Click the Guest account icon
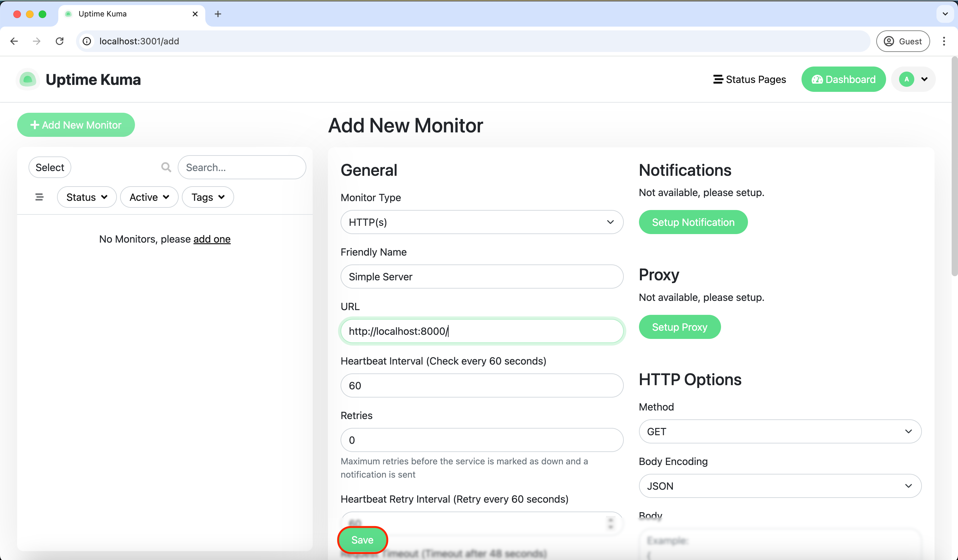The height and width of the screenshot is (560, 958). click(889, 41)
